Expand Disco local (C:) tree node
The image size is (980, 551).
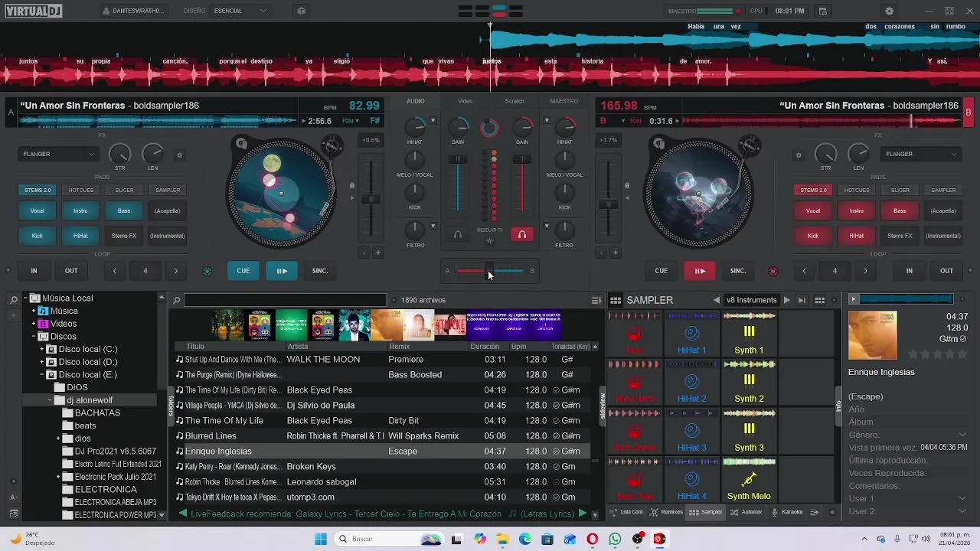point(42,350)
